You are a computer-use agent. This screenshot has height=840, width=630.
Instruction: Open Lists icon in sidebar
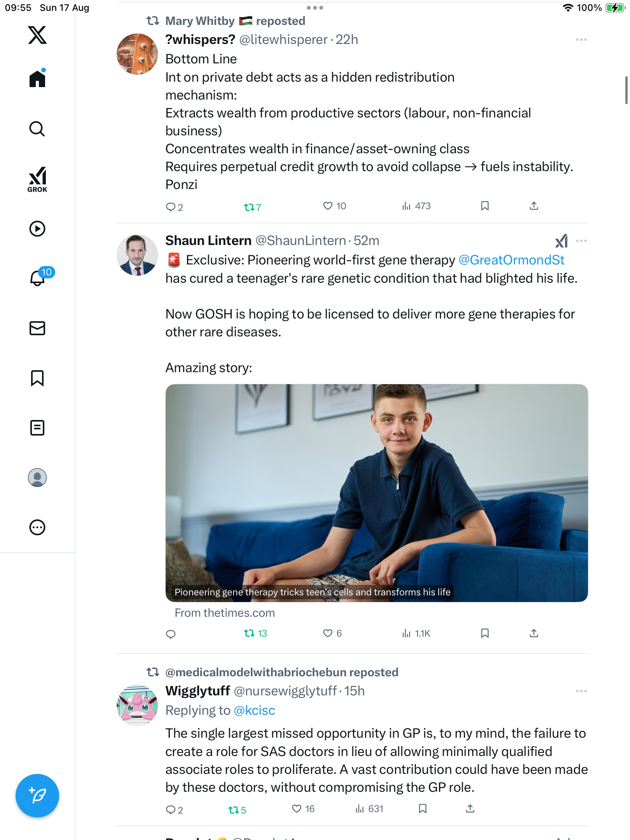37,428
